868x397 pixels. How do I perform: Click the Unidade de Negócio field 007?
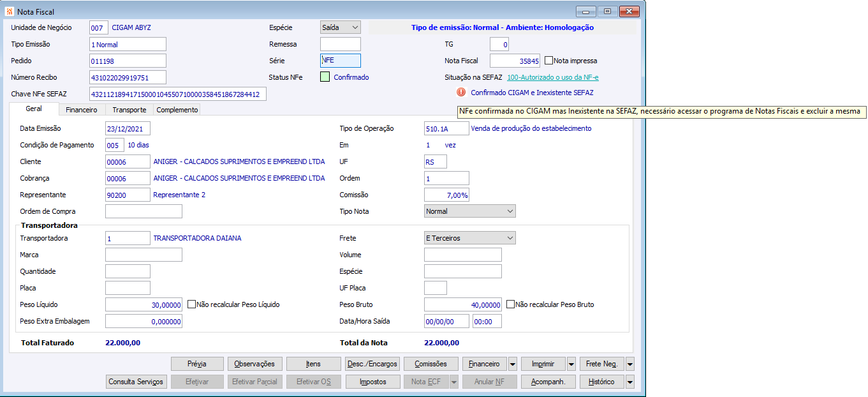pyautogui.click(x=99, y=27)
